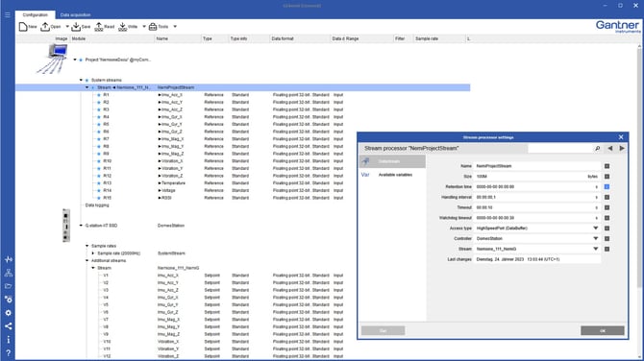This screenshot has height=361, width=644.
Task: Open the dropdown arrow next to Write
Action: pyautogui.click(x=144, y=27)
